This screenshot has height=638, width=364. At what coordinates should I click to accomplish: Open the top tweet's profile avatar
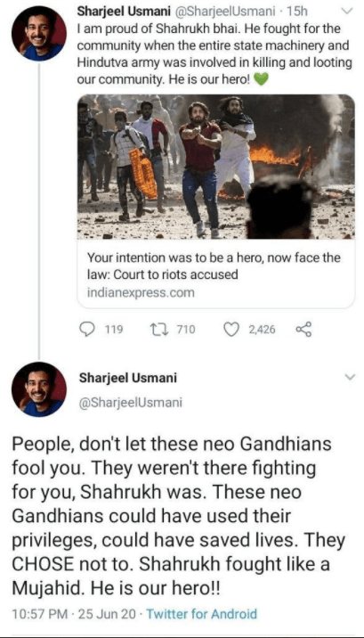click(x=39, y=34)
